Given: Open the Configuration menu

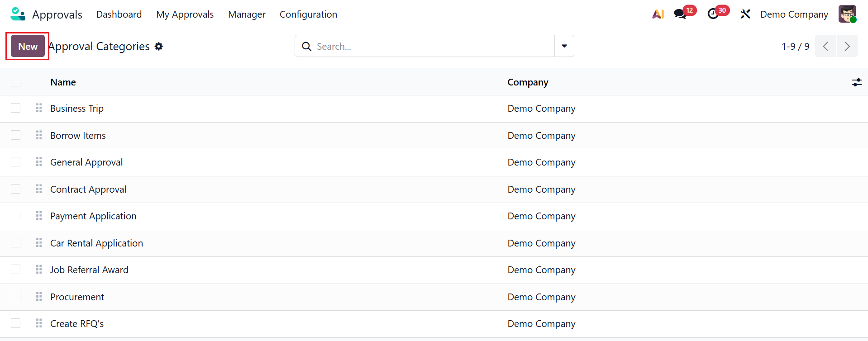Looking at the screenshot, I should [308, 14].
